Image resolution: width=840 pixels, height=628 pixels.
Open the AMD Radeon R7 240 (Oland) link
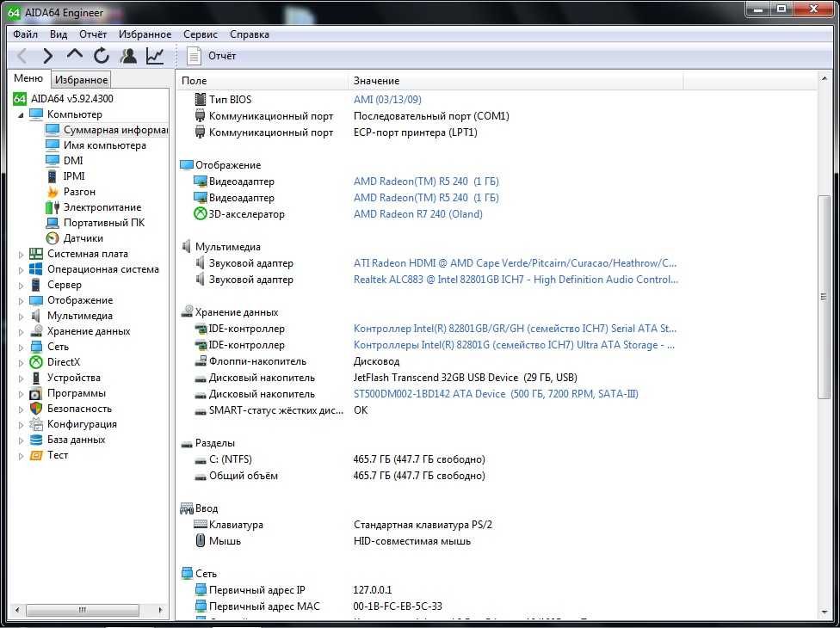click(x=418, y=214)
